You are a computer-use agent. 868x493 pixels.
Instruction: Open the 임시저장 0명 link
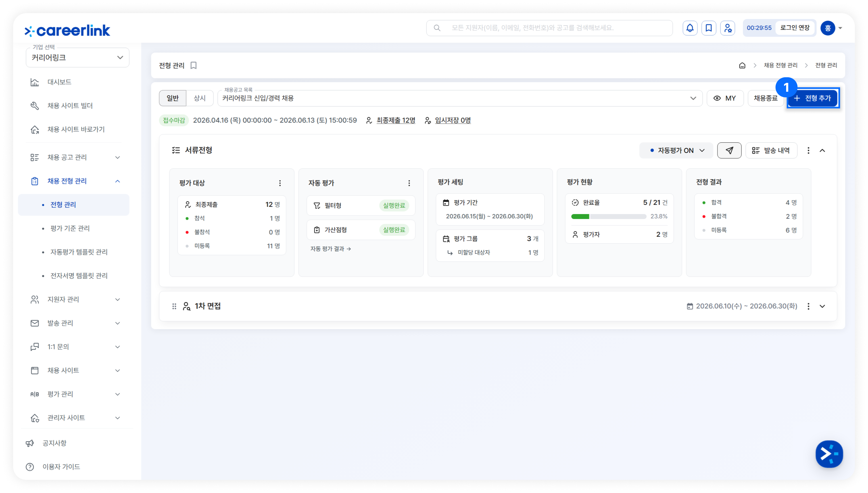pos(453,120)
